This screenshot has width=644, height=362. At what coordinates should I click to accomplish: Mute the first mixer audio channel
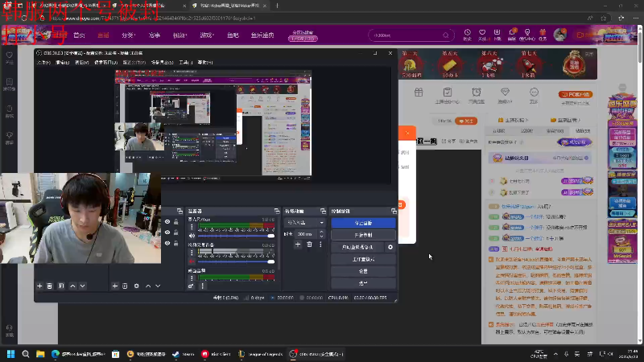click(192, 236)
